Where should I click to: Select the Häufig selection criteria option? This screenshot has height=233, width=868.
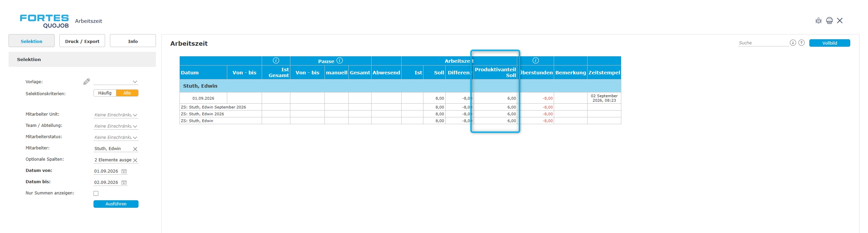[x=105, y=93]
